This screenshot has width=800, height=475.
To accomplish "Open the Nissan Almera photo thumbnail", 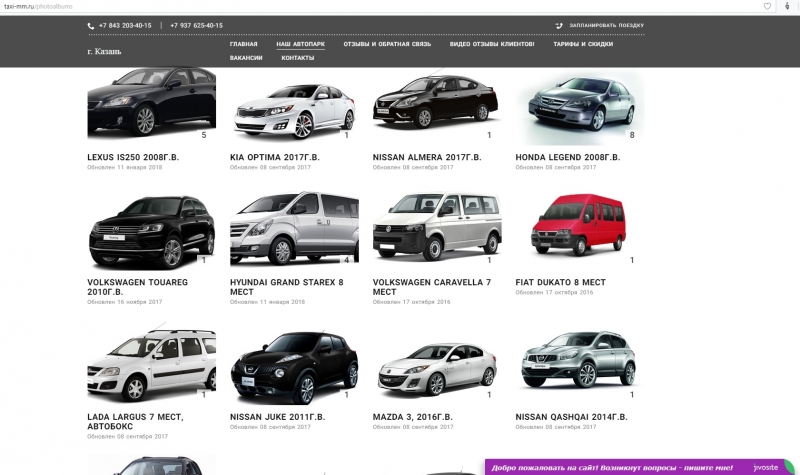I will tap(437, 105).
